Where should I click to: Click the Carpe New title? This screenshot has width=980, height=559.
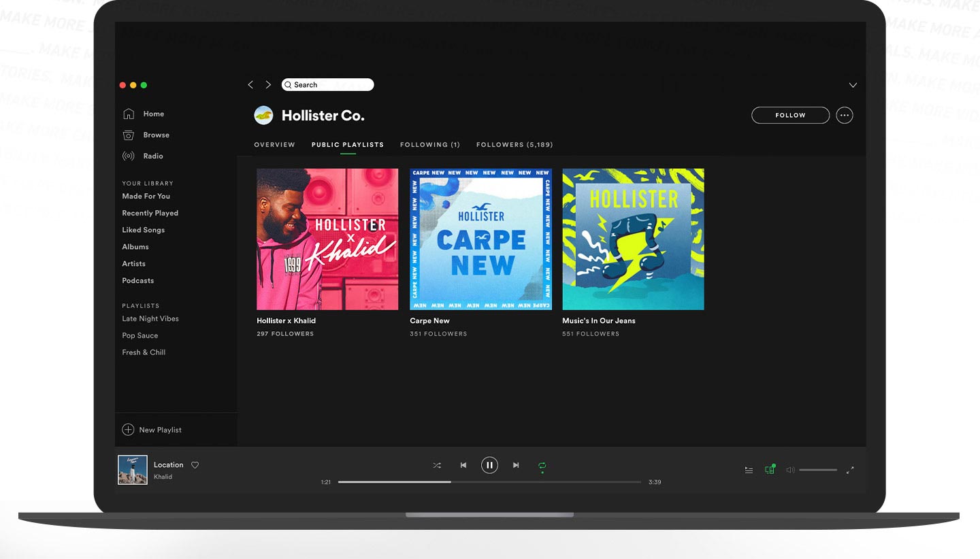click(x=430, y=321)
